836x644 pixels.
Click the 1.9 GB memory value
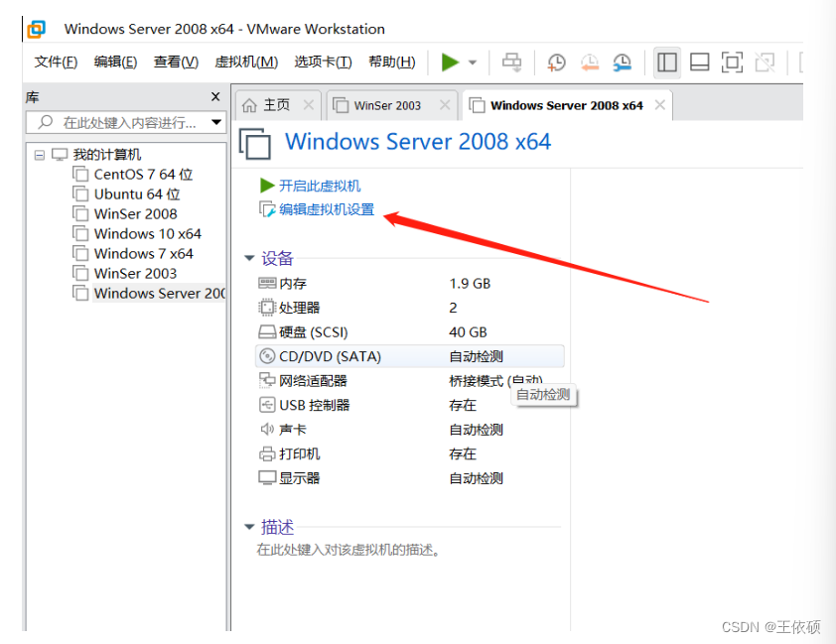[x=470, y=284]
